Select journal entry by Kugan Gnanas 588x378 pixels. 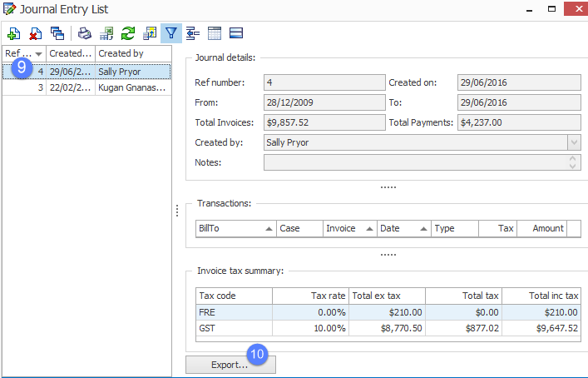tap(131, 87)
